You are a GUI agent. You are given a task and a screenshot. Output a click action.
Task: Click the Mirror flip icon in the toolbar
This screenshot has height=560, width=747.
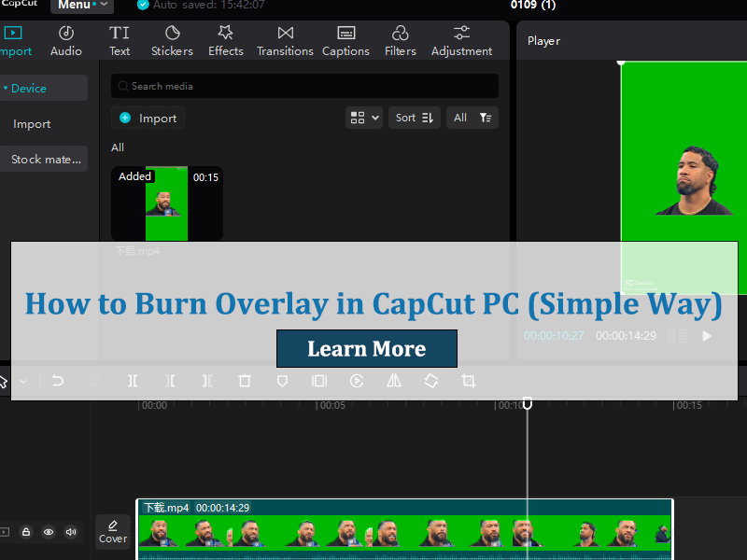point(393,381)
